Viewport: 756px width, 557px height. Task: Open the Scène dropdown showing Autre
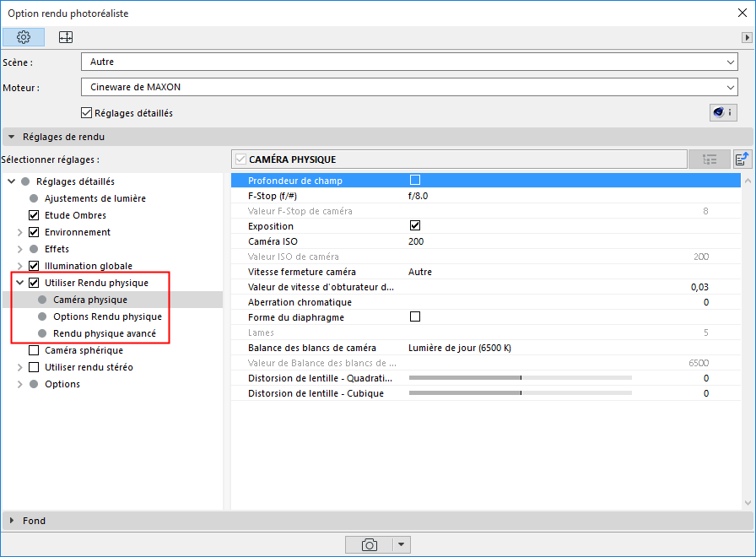tap(409, 62)
